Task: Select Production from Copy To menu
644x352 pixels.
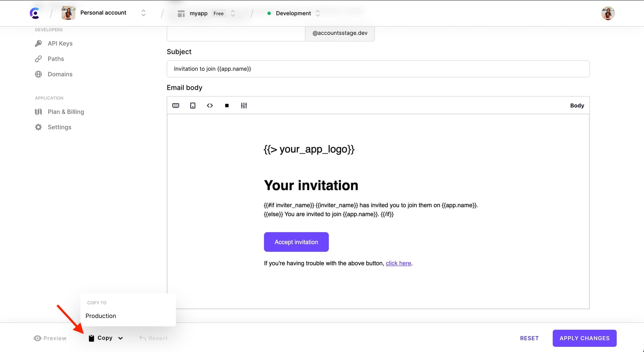Action: tap(100, 315)
